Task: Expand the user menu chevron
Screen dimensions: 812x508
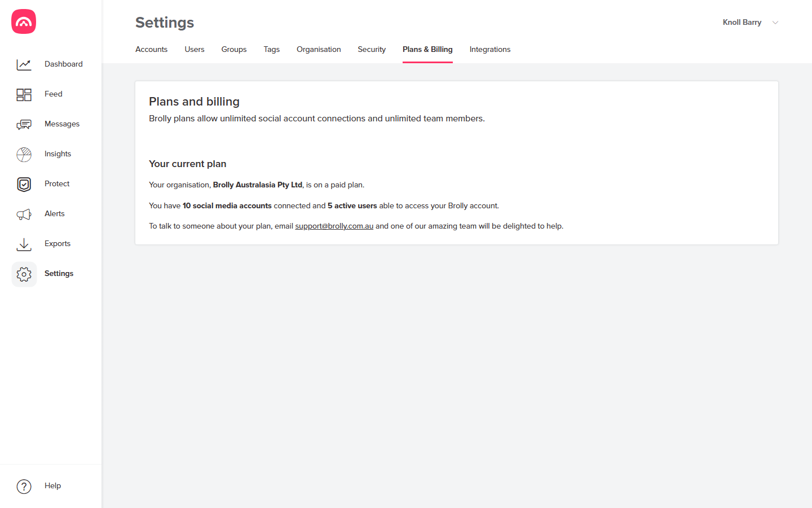Action: coord(775,23)
